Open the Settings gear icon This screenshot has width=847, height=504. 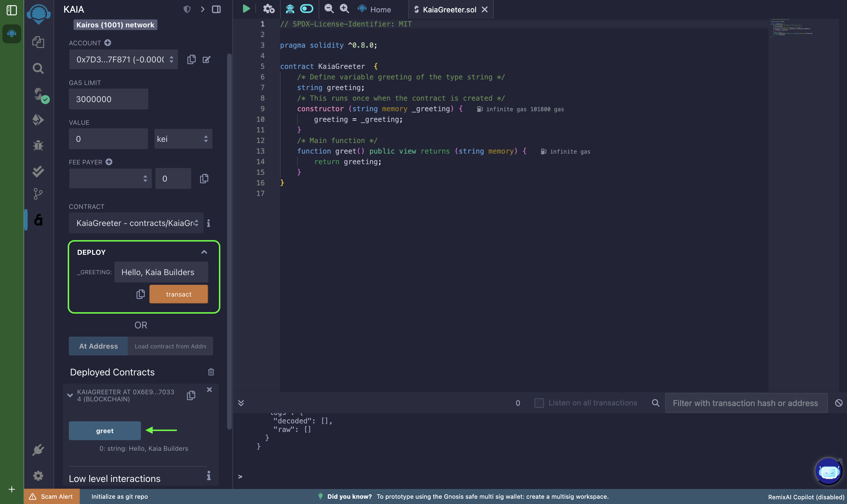[38, 475]
